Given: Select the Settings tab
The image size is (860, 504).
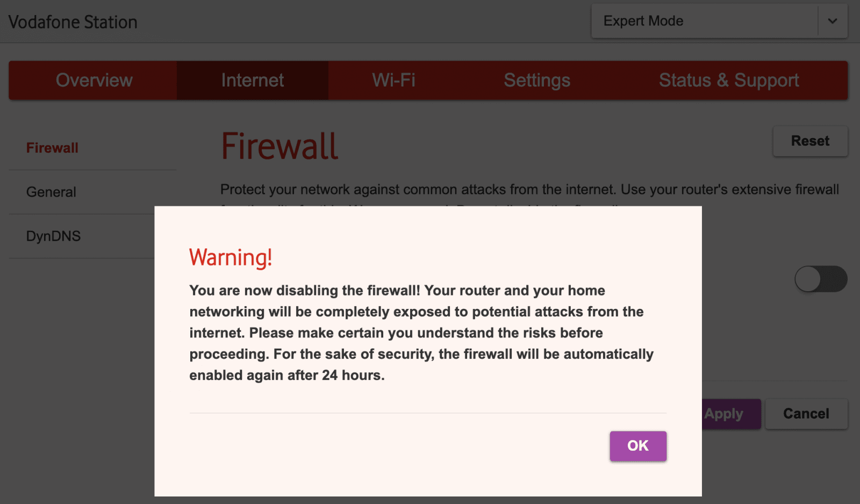Looking at the screenshot, I should click(x=537, y=80).
